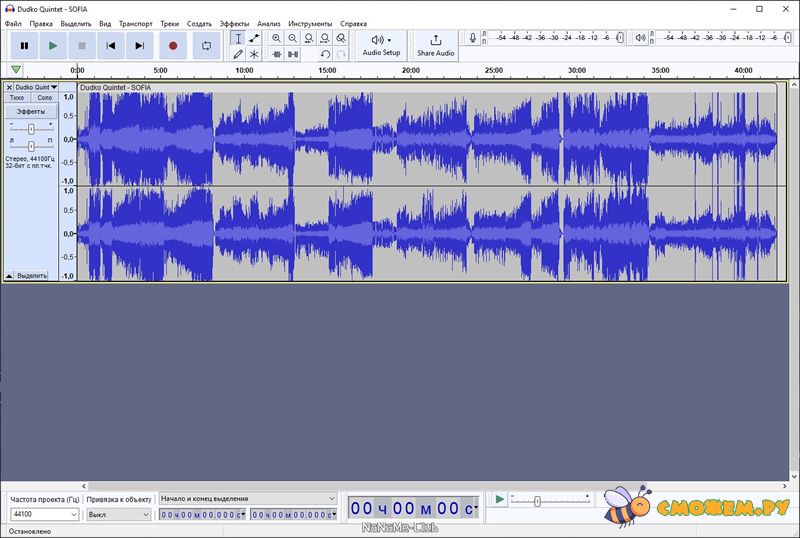Click the Undo arrow icon
800x538 pixels.
click(325, 54)
